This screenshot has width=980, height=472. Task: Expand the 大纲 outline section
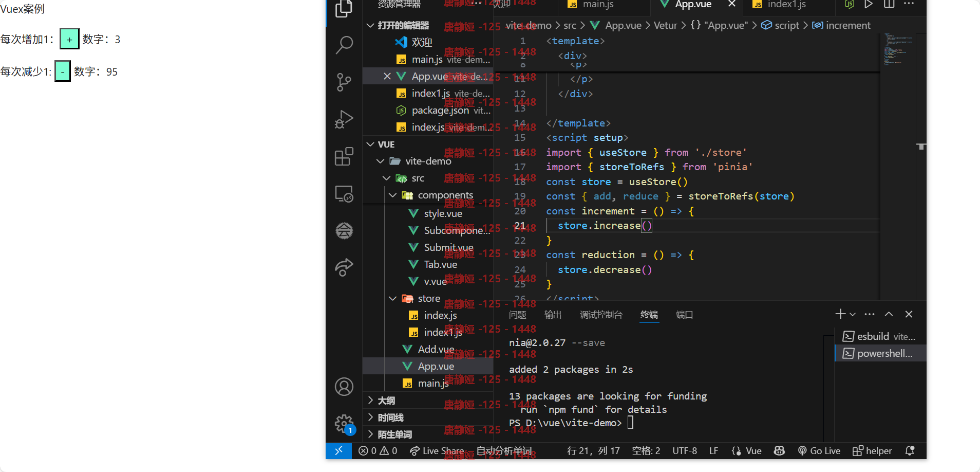pyautogui.click(x=428, y=401)
